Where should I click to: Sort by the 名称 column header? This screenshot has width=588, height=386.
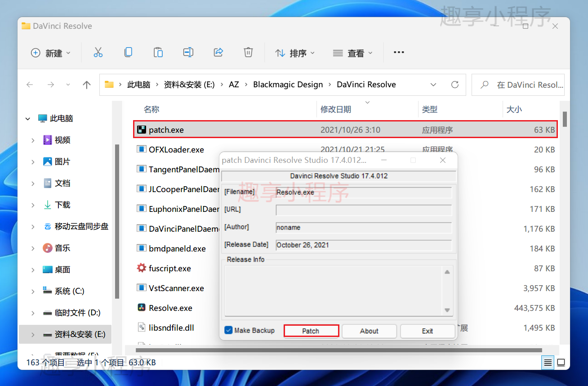point(151,109)
